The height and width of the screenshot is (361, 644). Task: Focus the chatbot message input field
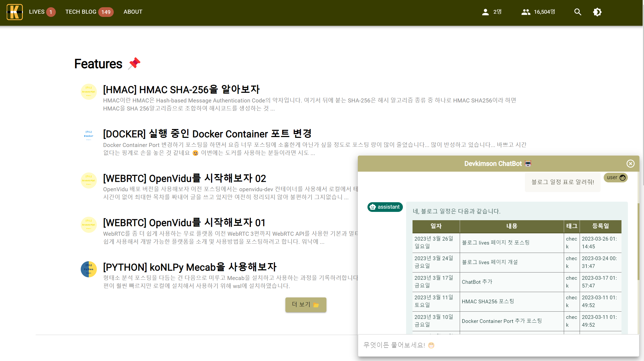(498, 345)
